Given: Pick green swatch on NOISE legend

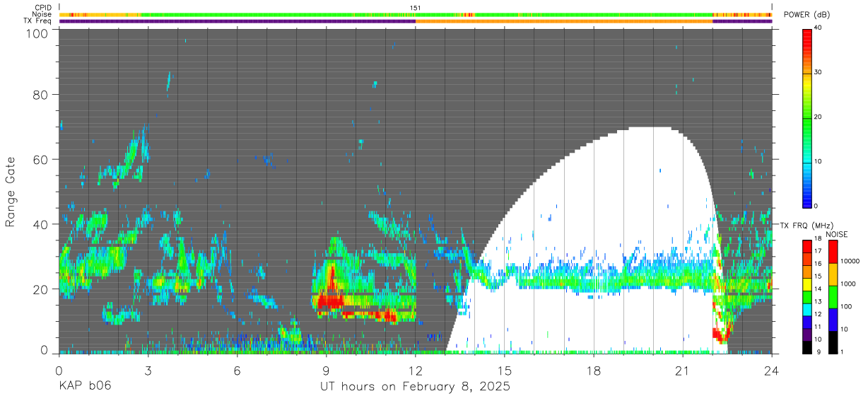Looking at the screenshot, I should tap(832, 296).
